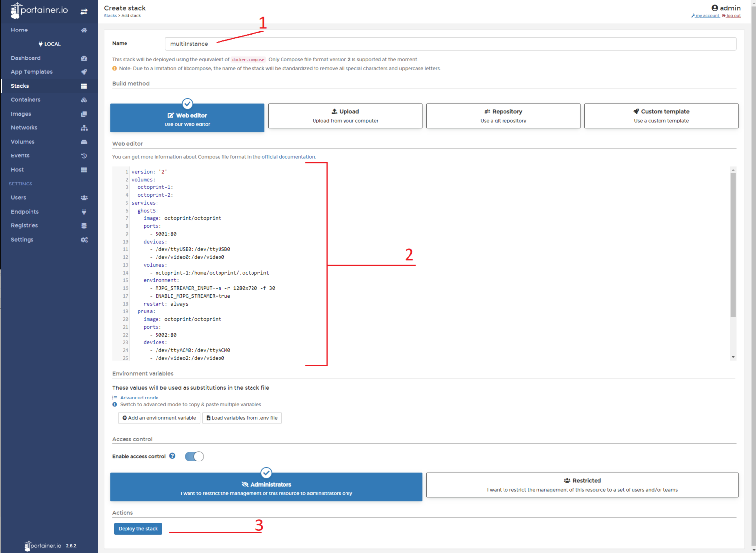
Task: Switch to the Upload build method
Action: pos(345,116)
